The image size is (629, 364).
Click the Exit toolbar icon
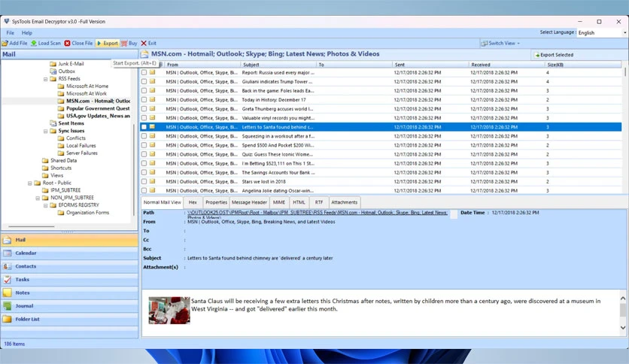pyautogui.click(x=144, y=44)
